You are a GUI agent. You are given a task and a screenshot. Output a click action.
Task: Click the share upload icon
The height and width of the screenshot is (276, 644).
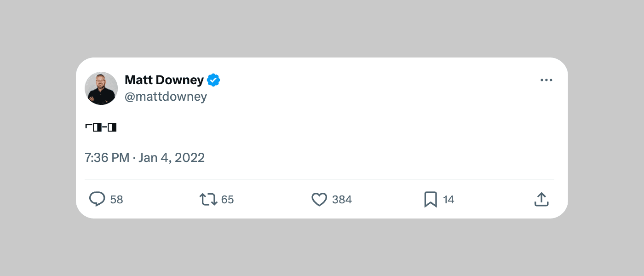click(x=541, y=199)
